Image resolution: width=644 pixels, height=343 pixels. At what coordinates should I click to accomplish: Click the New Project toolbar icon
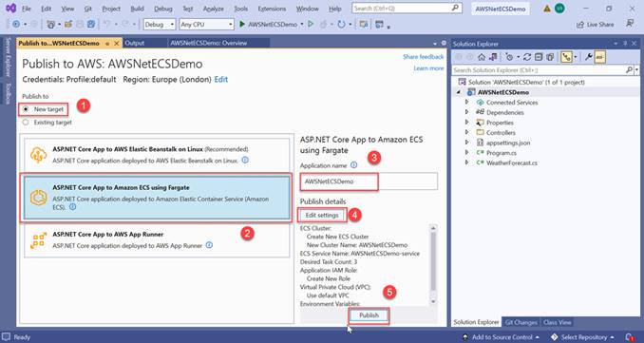click(51, 25)
